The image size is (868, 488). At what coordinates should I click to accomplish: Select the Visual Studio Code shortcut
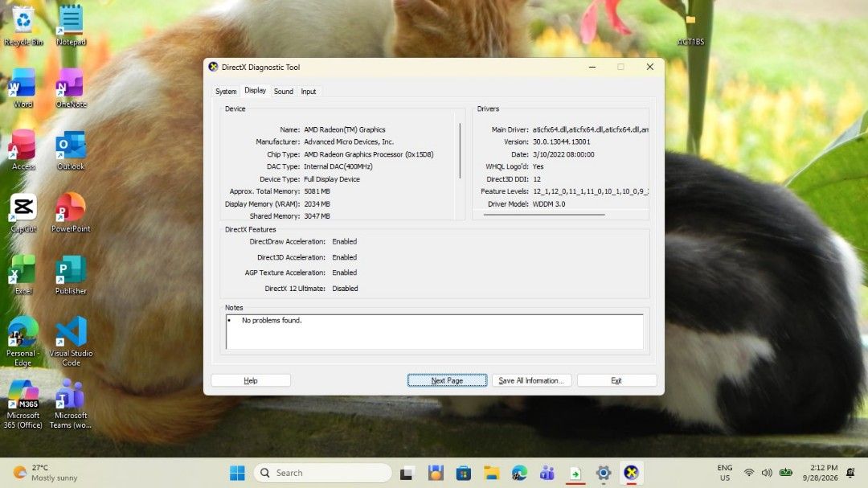point(71,342)
